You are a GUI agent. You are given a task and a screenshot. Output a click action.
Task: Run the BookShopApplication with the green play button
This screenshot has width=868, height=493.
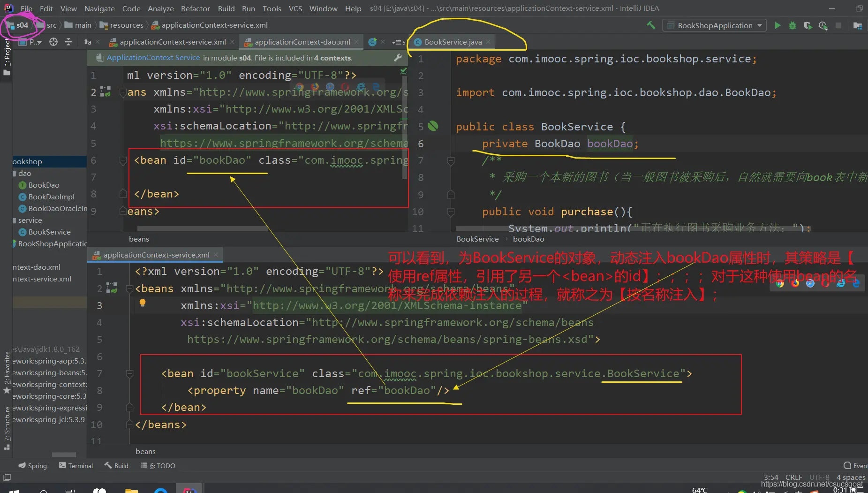tap(777, 25)
